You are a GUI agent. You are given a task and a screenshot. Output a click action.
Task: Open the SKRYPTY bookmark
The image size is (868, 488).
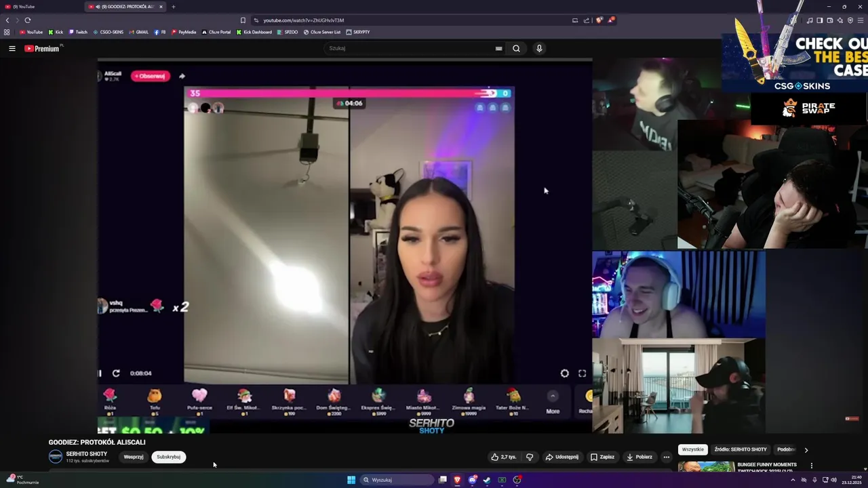tap(358, 32)
